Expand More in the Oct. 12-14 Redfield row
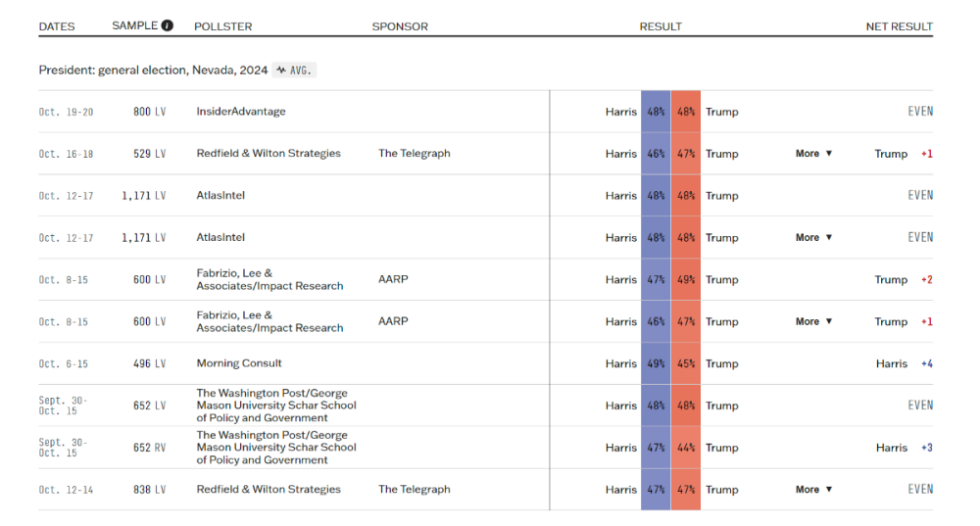Viewport: 980px width, 526px height. (813, 490)
